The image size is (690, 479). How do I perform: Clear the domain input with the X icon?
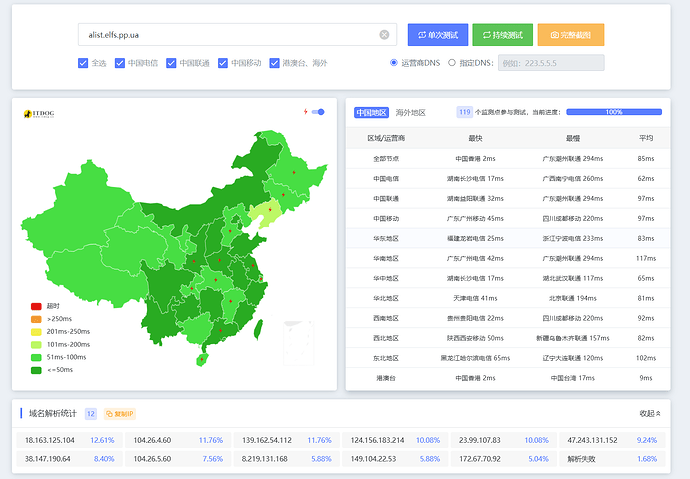click(384, 35)
